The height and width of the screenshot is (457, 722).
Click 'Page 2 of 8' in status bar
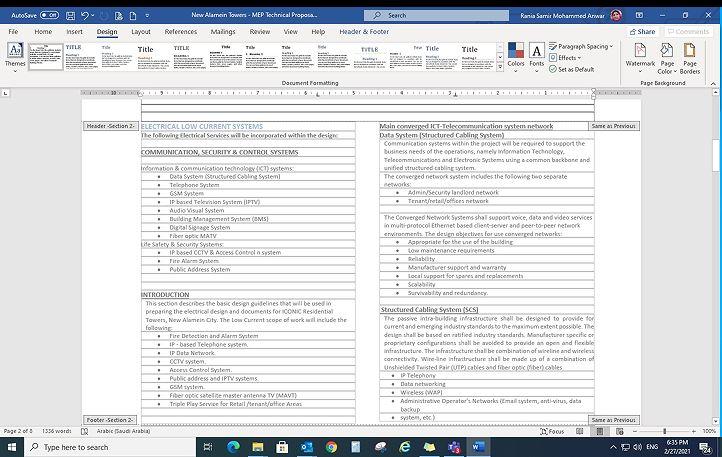click(18, 431)
